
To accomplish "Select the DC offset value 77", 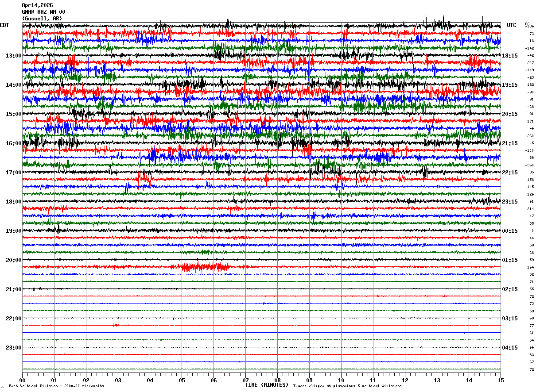I will tap(532, 326).
